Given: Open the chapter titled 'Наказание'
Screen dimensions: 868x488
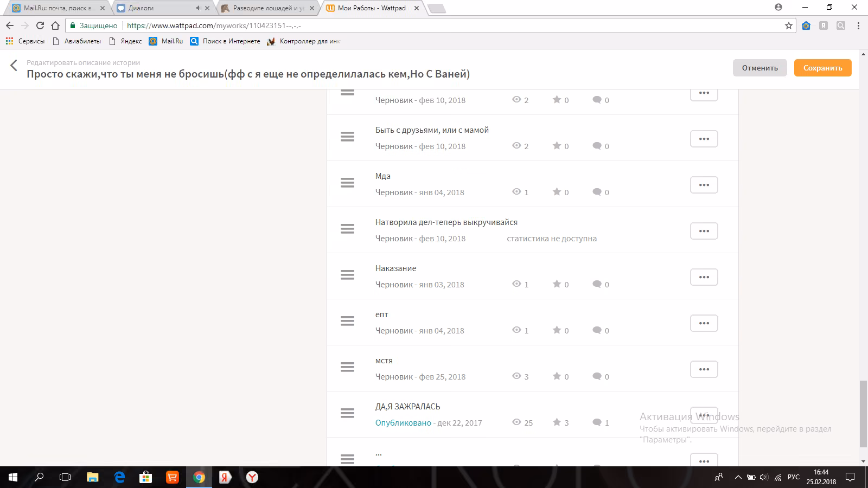Looking at the screenshot, I should point(396,268).
